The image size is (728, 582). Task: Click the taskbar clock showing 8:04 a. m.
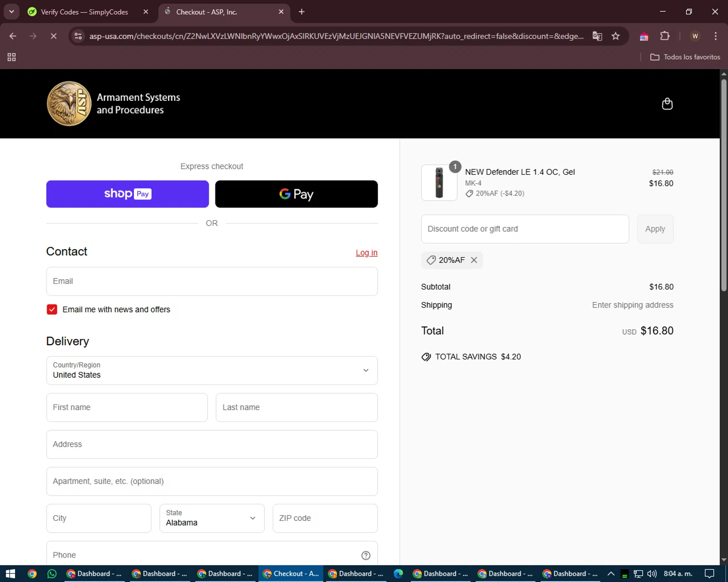tap(678, 574)
